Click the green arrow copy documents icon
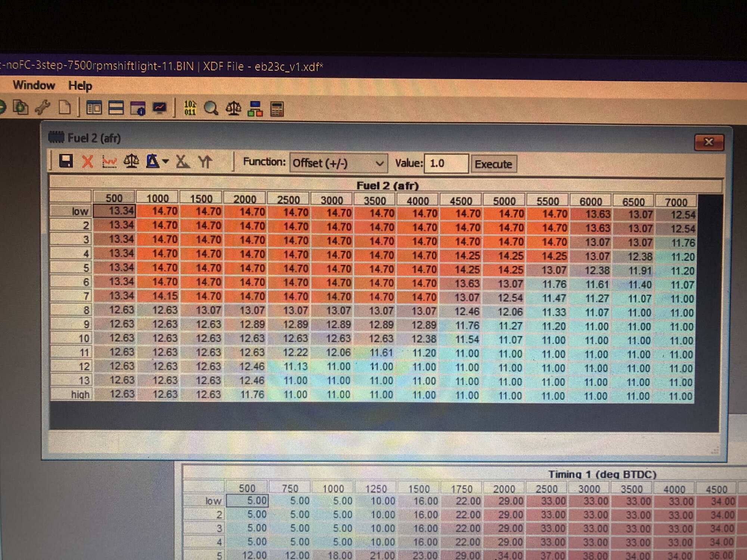Viewport: 747px width, 560px height. [x=21, y=108]
